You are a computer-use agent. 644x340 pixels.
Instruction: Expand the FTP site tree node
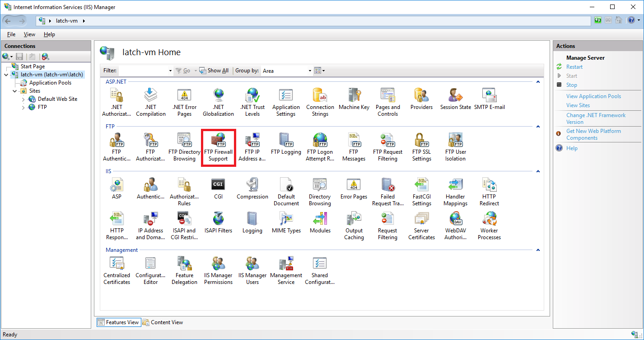[x=23, y=107]
